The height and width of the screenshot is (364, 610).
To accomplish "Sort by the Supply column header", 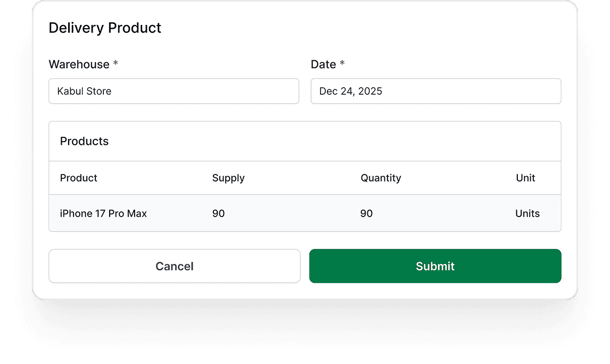I will tap(228, 178).
